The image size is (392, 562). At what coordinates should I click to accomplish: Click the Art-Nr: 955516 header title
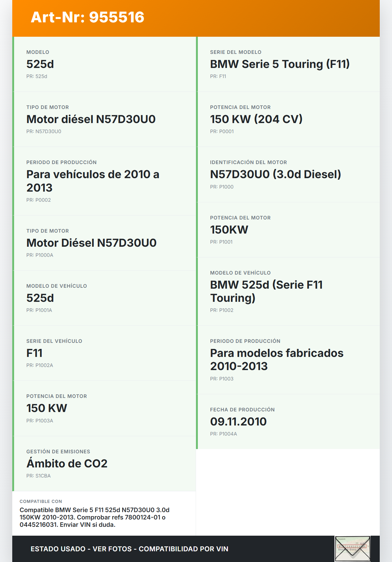click(88, 17)
